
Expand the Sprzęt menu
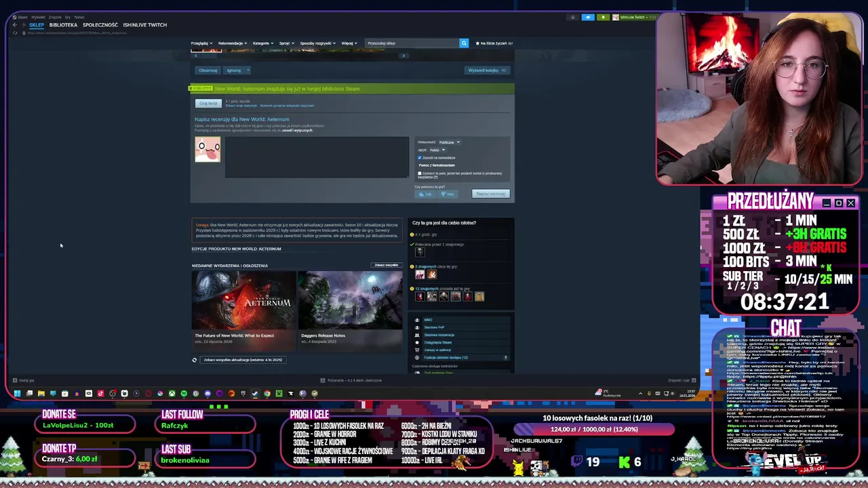click(286, 43)
